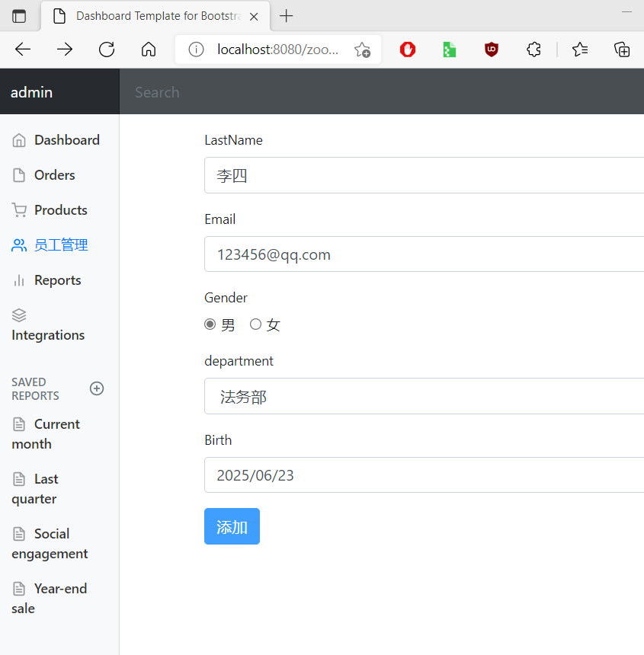Select the 男 gender radio button

click(x=210, y=324)
